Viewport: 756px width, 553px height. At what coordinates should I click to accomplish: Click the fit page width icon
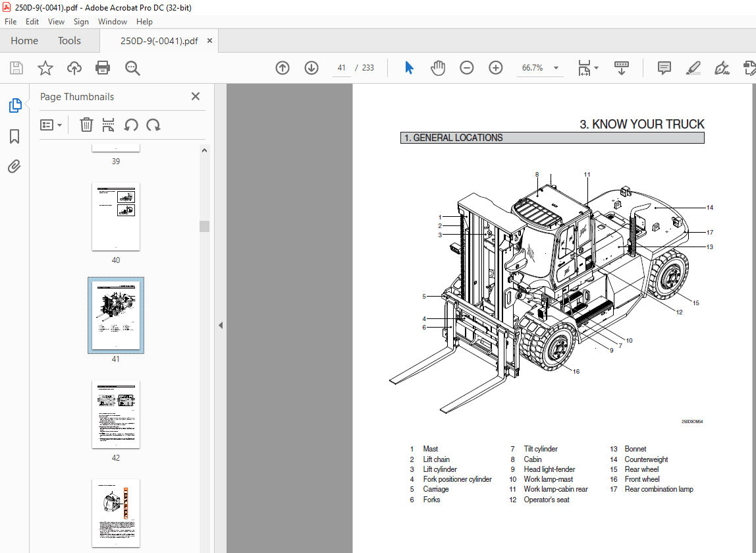(584, 68)
